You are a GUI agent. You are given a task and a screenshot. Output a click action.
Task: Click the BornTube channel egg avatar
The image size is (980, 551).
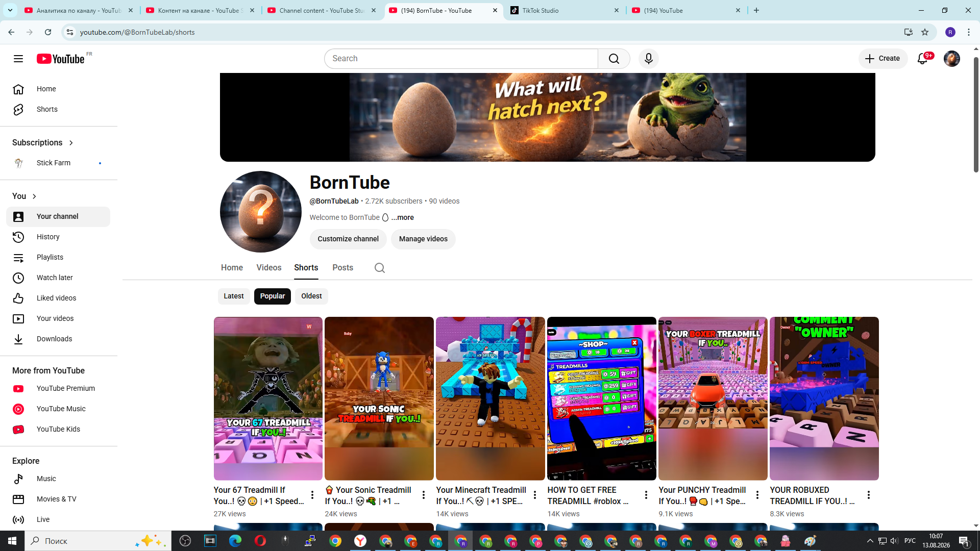[261, 212]
